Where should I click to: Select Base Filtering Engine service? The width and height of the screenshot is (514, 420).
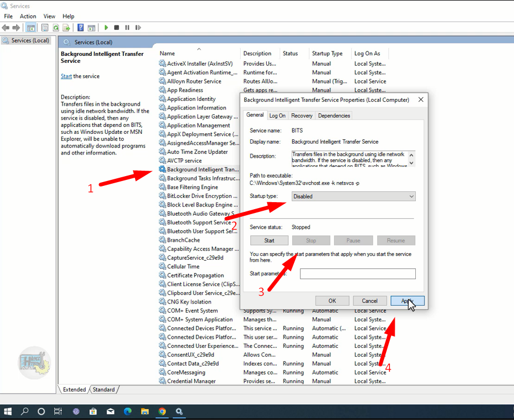[x=192, y=187]
